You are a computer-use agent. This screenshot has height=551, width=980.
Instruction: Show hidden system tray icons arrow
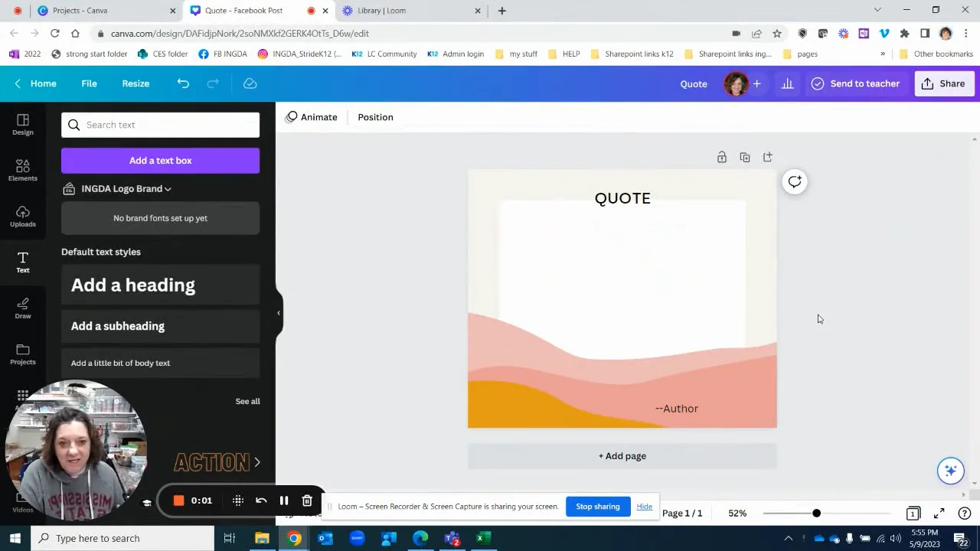[788, 538]
